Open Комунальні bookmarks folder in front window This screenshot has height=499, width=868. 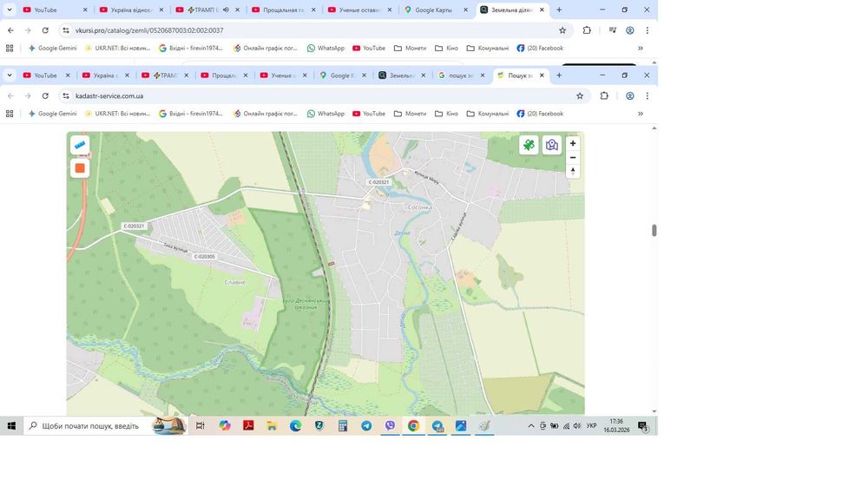pos(488,114)
